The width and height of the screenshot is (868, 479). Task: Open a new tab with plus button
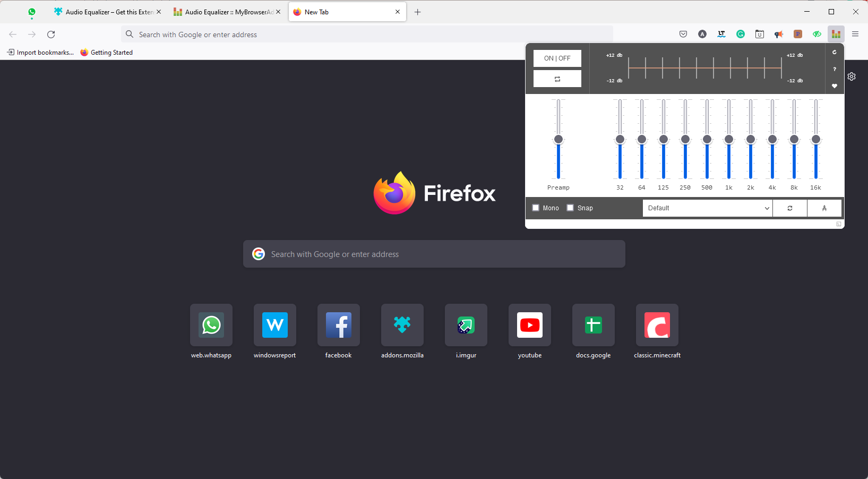coord(418,12)
